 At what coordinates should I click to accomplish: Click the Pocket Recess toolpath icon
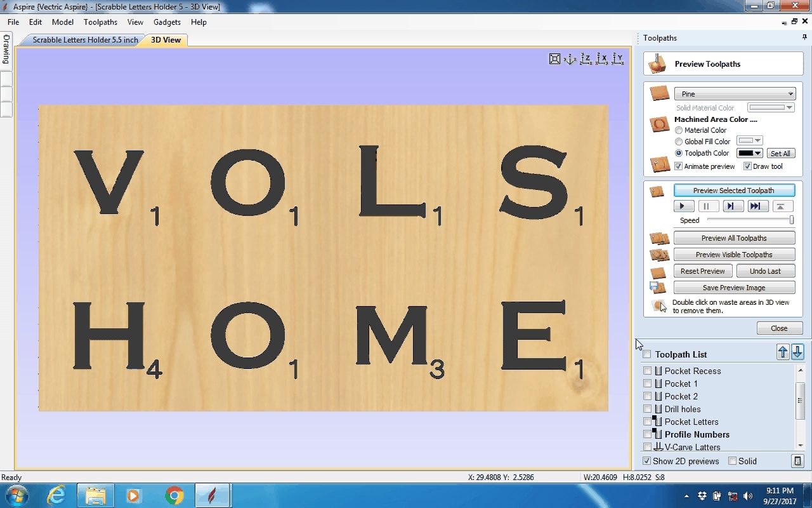point(658,371)
